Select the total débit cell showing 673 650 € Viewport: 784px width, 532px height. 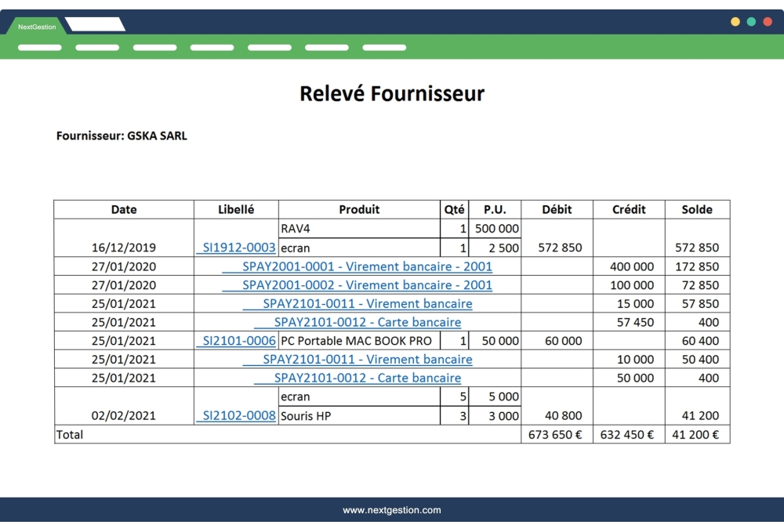pyautogui.click(x=556, y=434)
